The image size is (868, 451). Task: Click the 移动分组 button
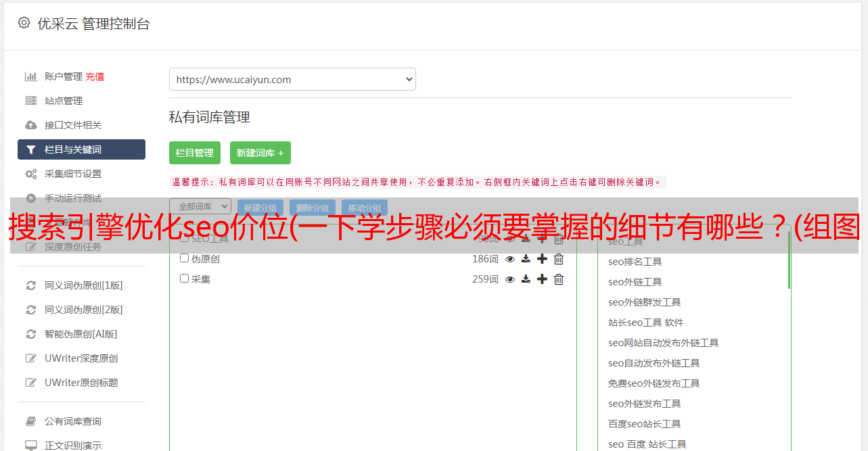(x=365, y=208)
